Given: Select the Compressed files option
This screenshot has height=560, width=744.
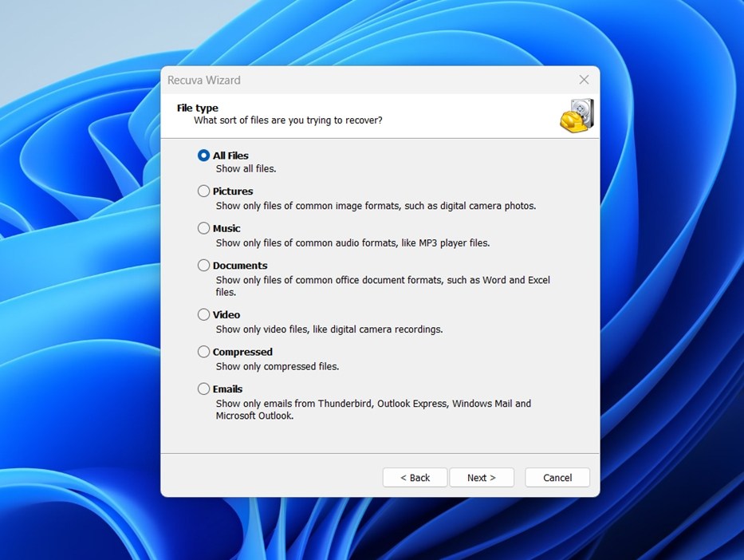Looking at the screenshot, I should (203, 351).
